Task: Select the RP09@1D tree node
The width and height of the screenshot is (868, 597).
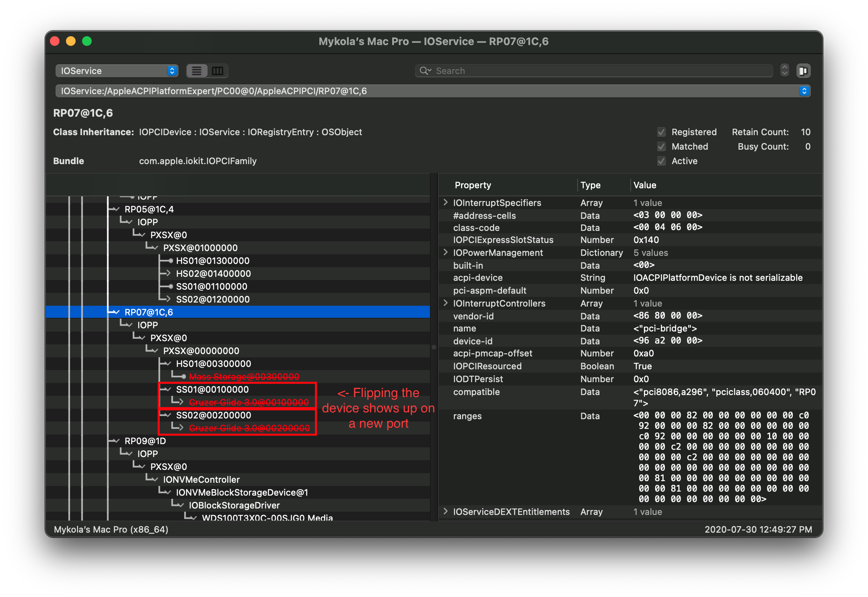Action: pos(145,441)
